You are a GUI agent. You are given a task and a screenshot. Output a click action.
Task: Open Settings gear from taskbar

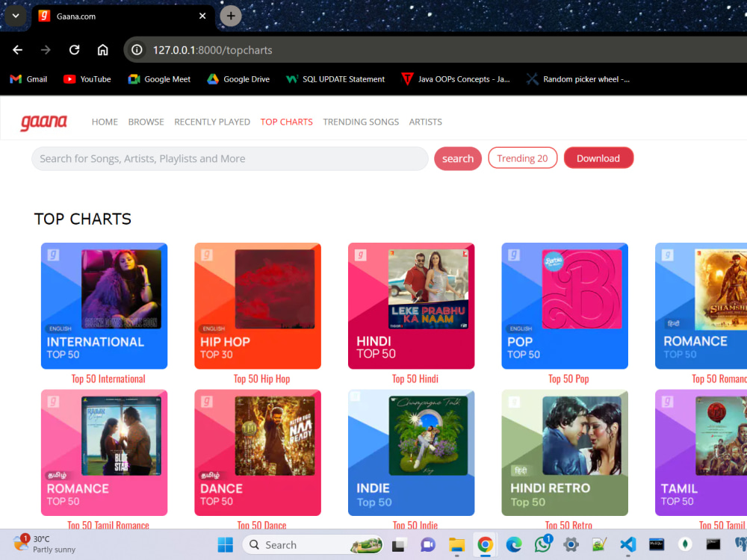(571, 545)
